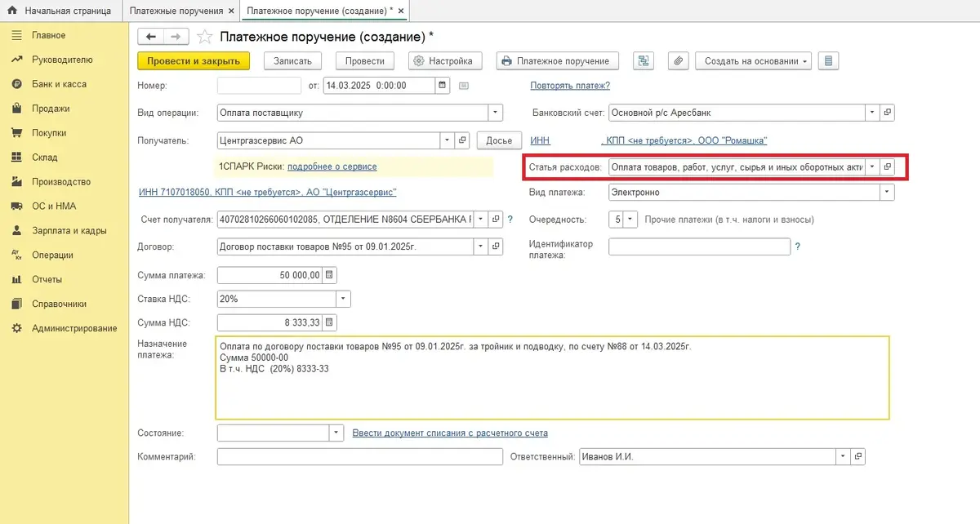Open the Состояние dropdown
This screenshot has width=980, height=524.
(x=336, y=433)
